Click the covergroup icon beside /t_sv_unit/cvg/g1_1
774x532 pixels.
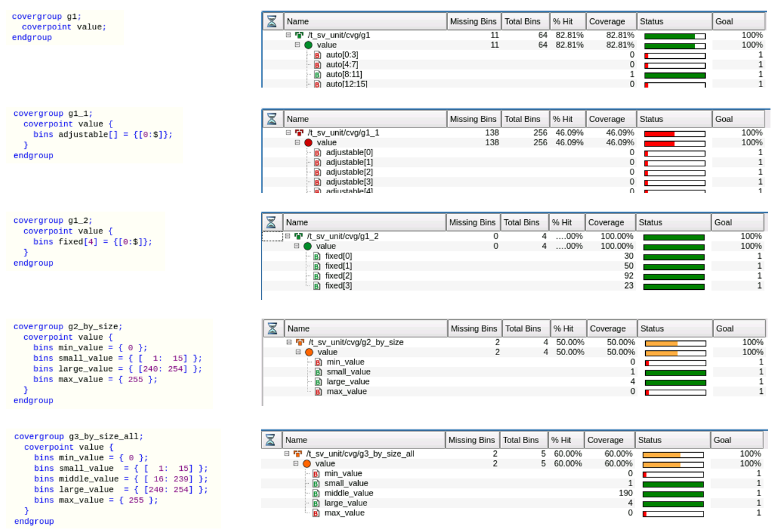click(x=299, y=133)
